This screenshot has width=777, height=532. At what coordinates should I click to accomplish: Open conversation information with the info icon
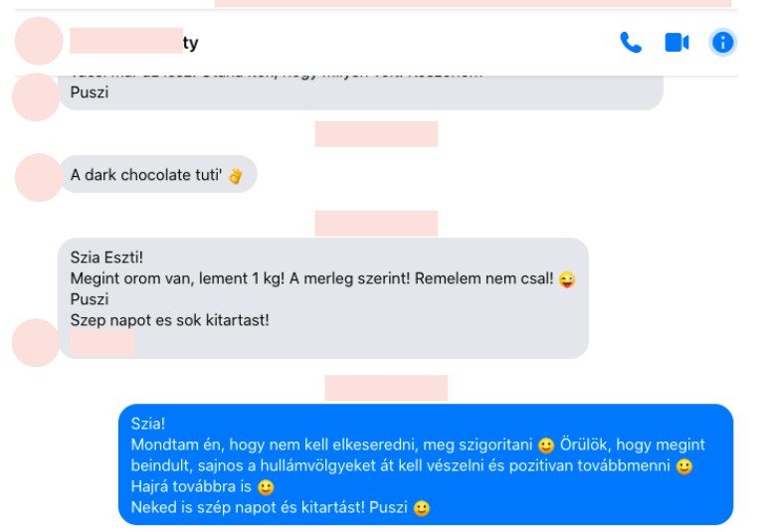pos(722,42)
